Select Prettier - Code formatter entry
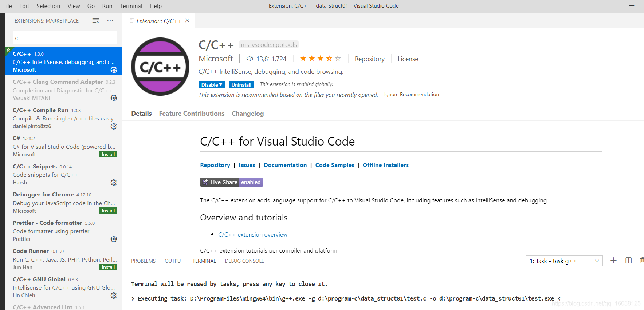Viewport: 644px width, 310px height. point(64,231)
